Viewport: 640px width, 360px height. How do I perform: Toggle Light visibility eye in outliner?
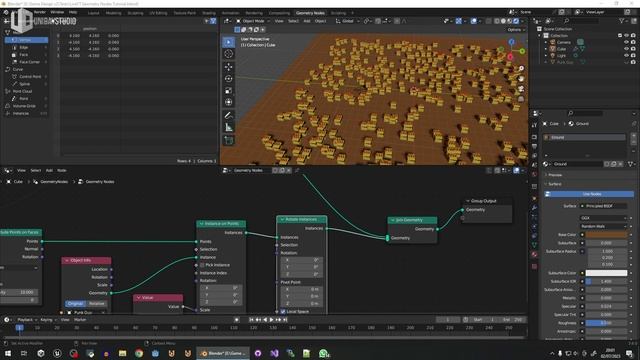[x=626, y=55]
